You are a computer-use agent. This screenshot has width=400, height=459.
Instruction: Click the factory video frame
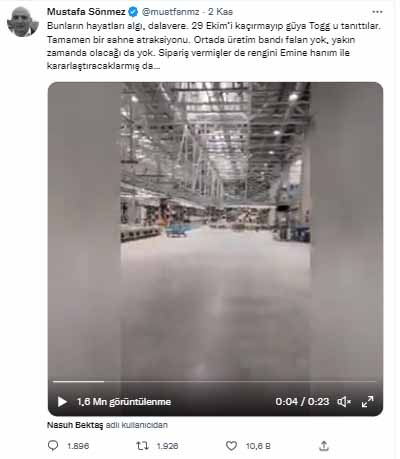215,230
